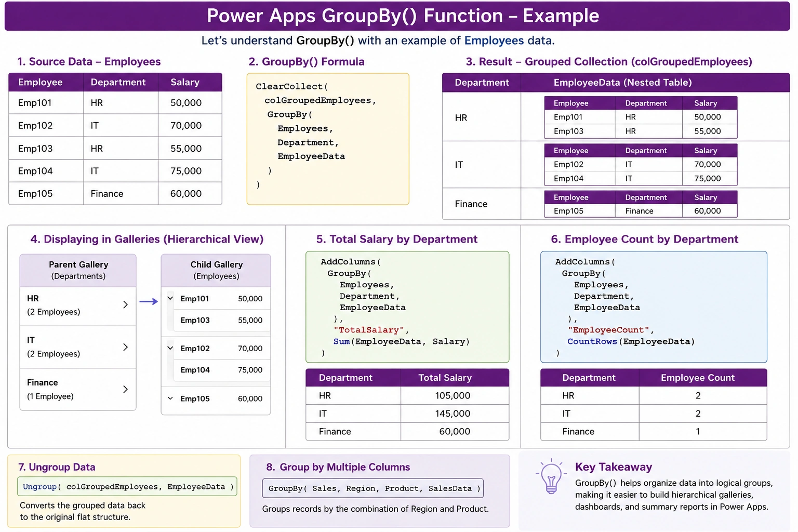Click the Child Gallery (Employees) header
This screenshot has height=532, width=798.
point(216,270)
